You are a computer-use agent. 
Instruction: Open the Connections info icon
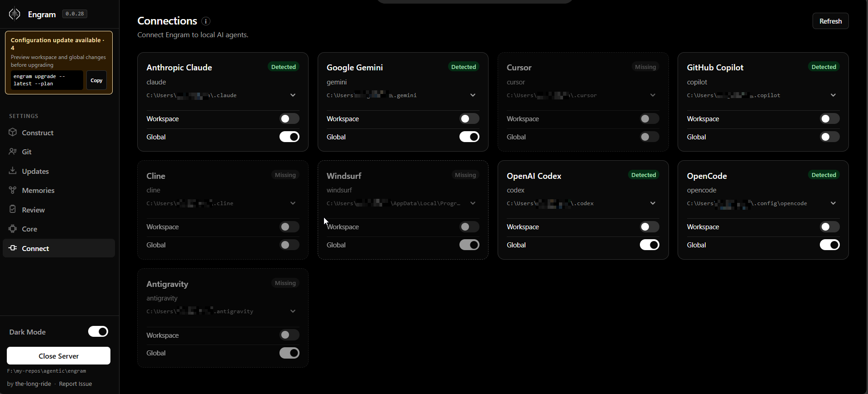tap(206, 21)
